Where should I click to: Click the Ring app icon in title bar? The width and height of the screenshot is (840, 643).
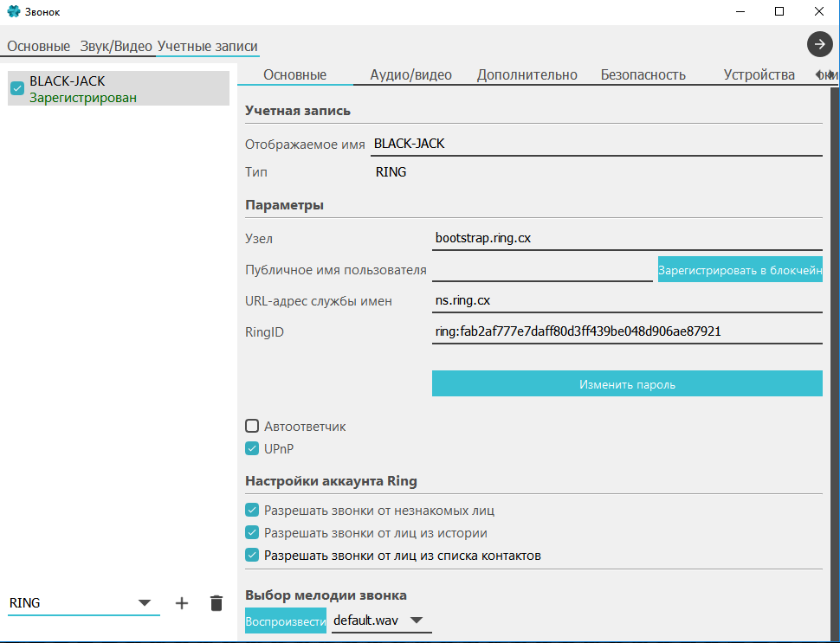pos(13,11)
